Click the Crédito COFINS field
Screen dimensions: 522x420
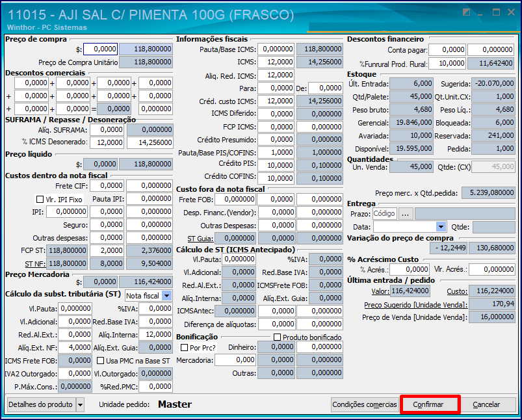(x=276, y=178)
